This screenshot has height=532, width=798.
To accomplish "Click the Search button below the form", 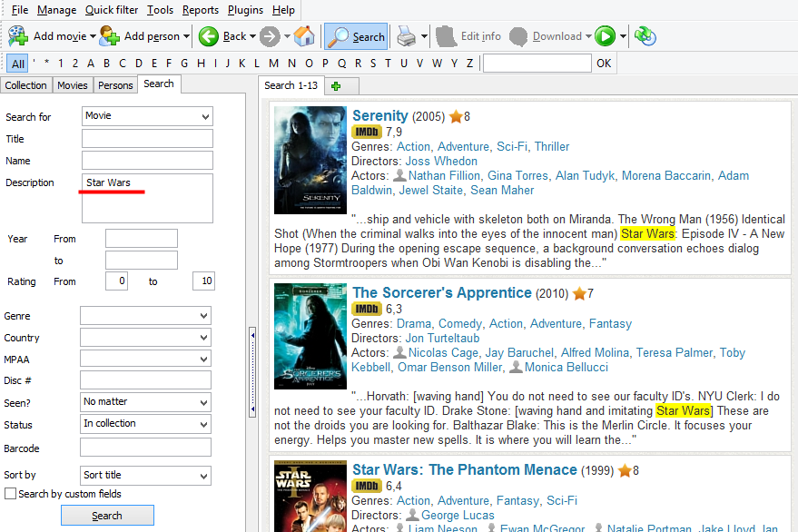I will pos(107,516).
